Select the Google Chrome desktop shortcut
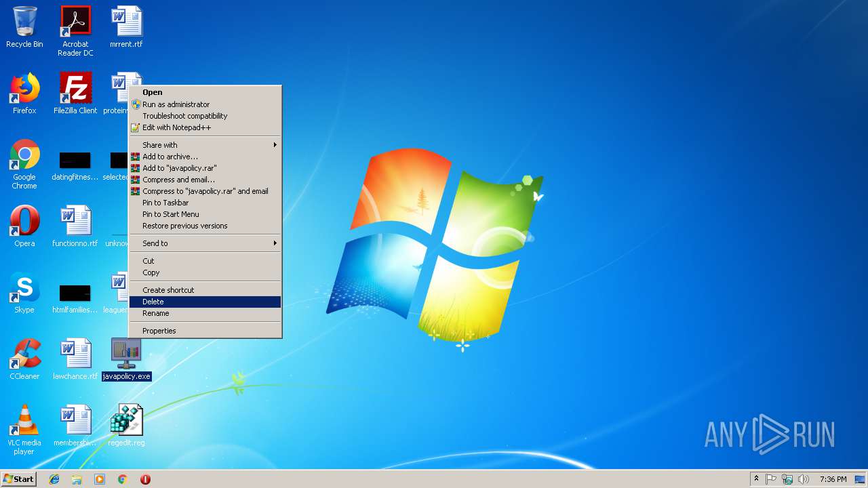This screenshot has width=868, height=488. [x=24, y=164]
